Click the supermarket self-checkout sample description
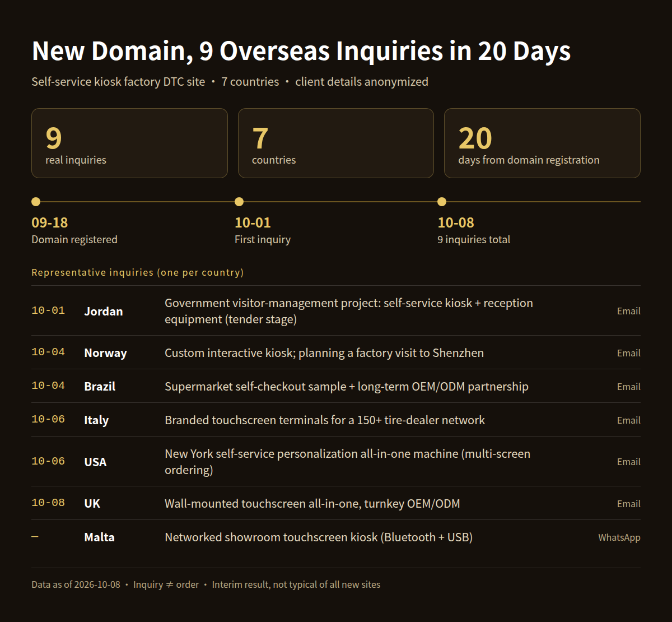 tap(347, 387)
